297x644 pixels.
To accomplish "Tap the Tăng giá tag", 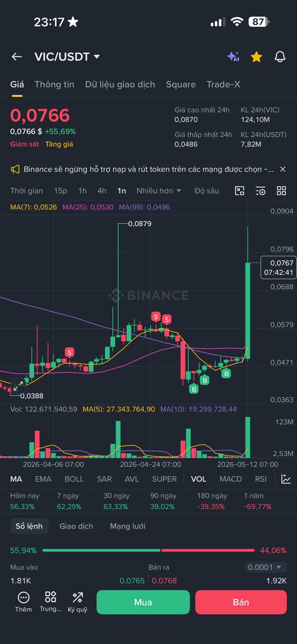I will pyautogui.click(x=59, y=144).
